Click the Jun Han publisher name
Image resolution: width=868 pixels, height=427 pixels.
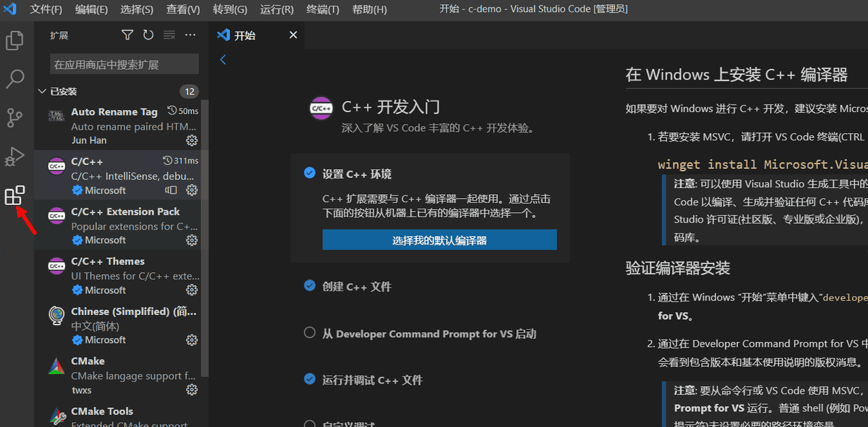89,141
